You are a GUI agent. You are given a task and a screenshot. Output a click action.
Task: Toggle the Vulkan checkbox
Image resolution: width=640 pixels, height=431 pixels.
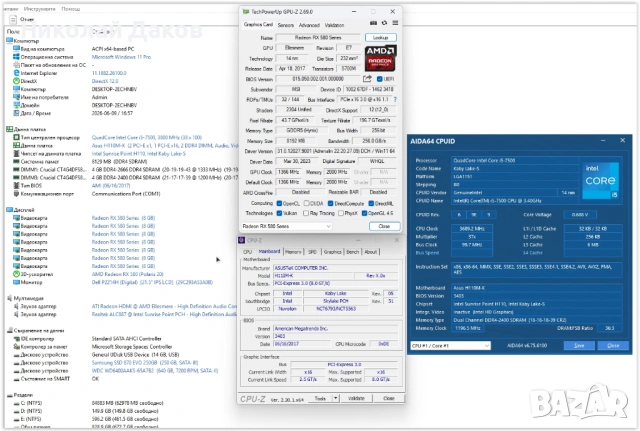[x=279, y=213]
